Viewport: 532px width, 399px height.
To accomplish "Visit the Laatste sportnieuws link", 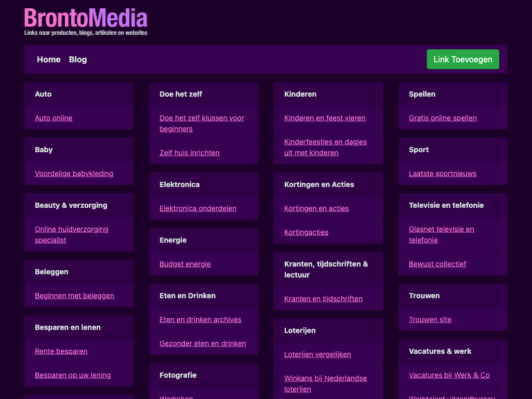I will (443, 174).
